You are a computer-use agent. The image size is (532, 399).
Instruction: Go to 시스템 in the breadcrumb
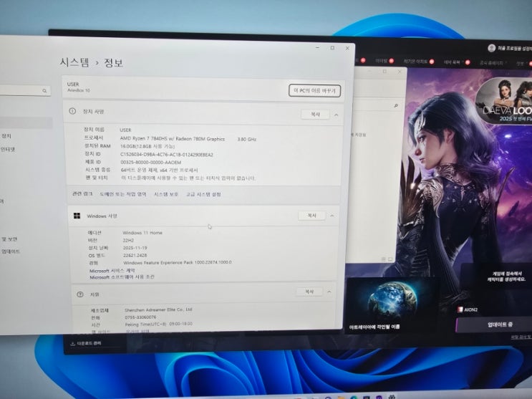tap(74, 62)
